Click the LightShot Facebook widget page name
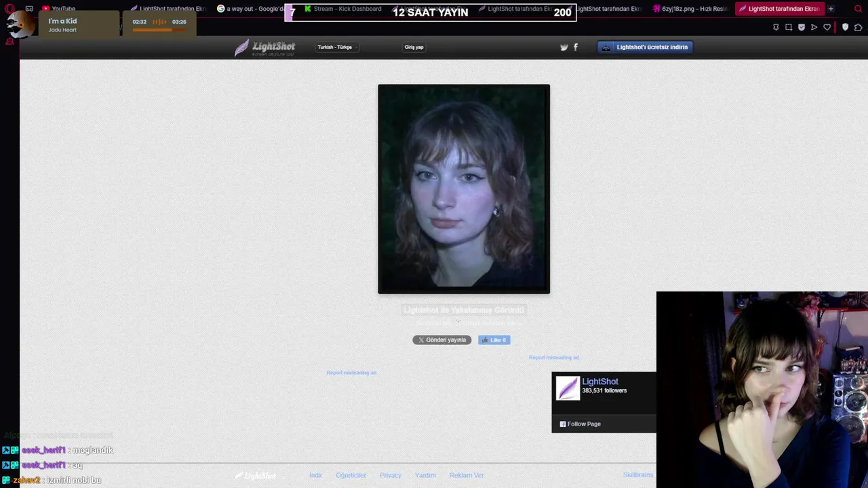 coord(600,382)
